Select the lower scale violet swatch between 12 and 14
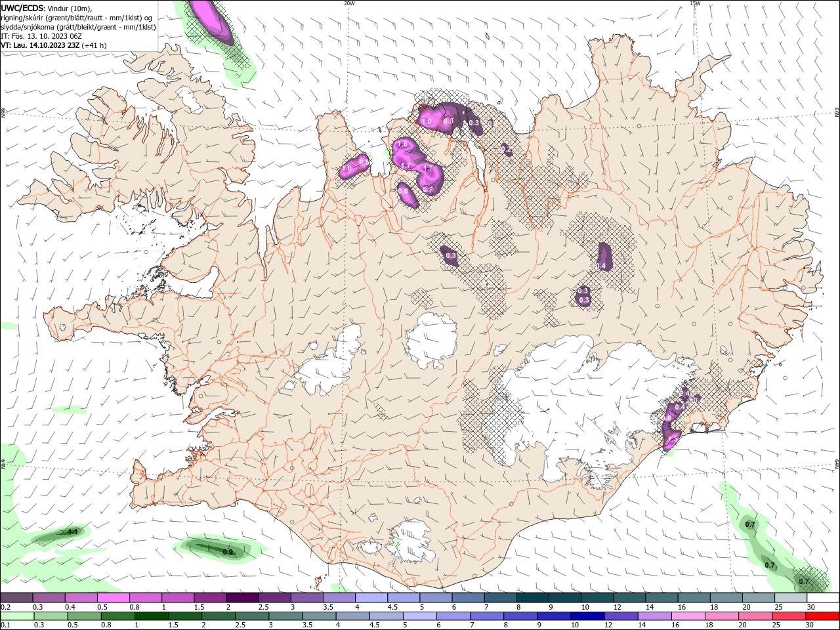This screenshot has width=840, height=630. pyautogui.click(x=621, y=616)
